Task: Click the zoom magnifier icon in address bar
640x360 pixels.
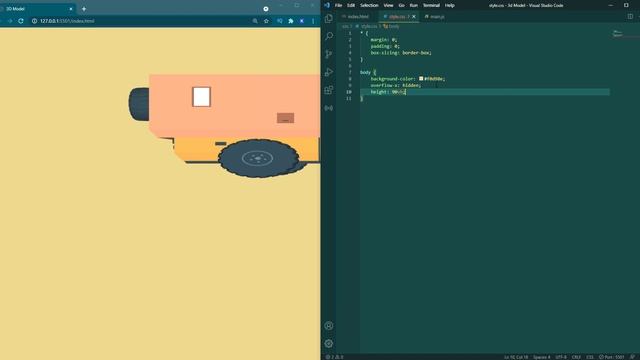Action: click(x=255, y=21)
